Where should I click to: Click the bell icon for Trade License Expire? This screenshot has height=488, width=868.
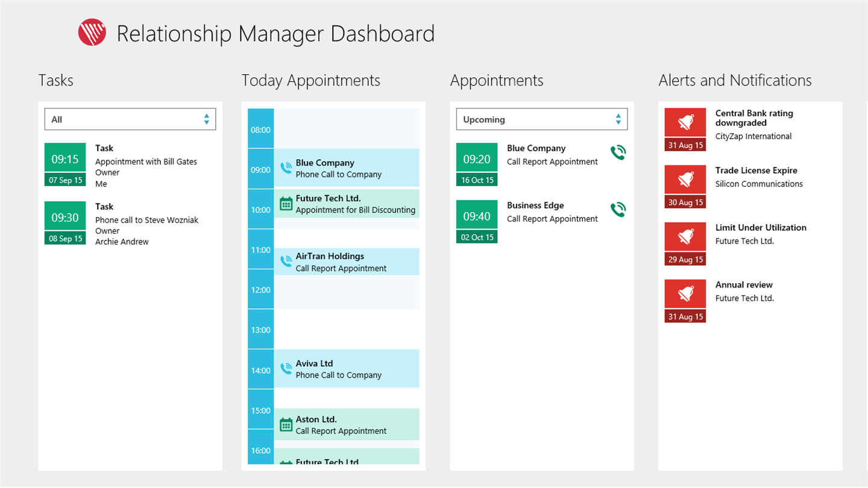pos(685,180)
